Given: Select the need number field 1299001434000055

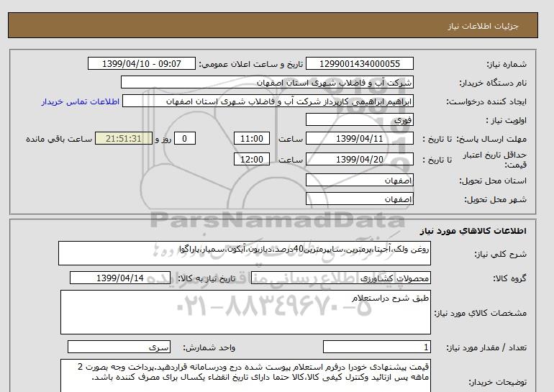Looking at the screenshot, I should [x=359, y=63].
